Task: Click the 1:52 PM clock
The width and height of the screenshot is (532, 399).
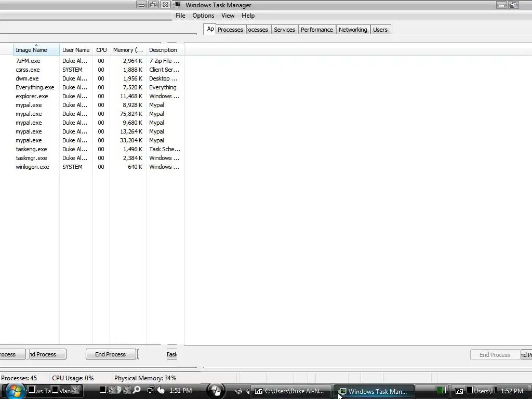Action: point(512,391)
